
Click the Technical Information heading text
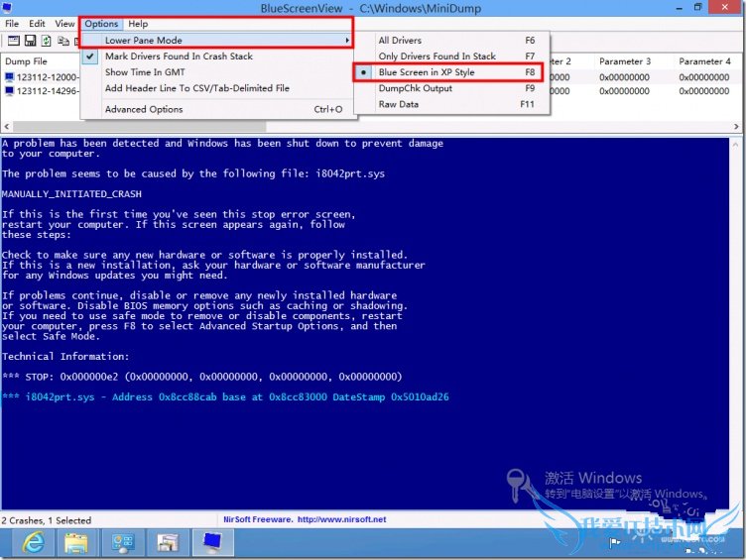pyautogui.click(x=65, y=357)
